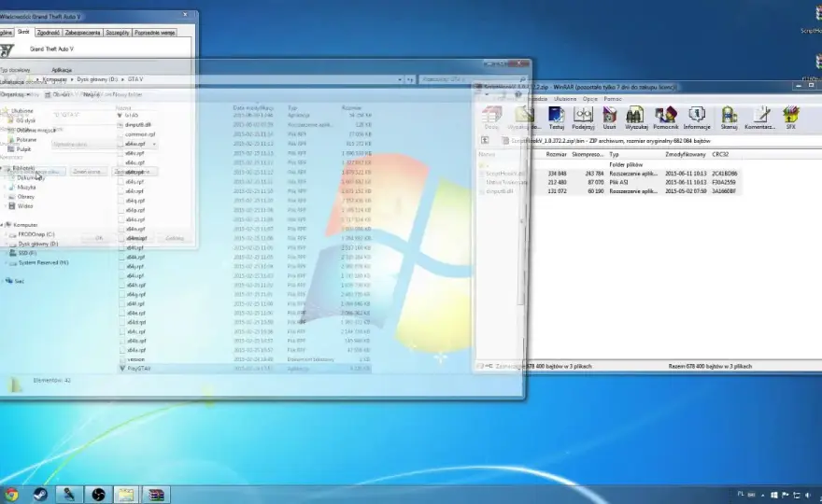Click the Explorer search field
This screenshot has width=822, height=504.
click(469, 79)
